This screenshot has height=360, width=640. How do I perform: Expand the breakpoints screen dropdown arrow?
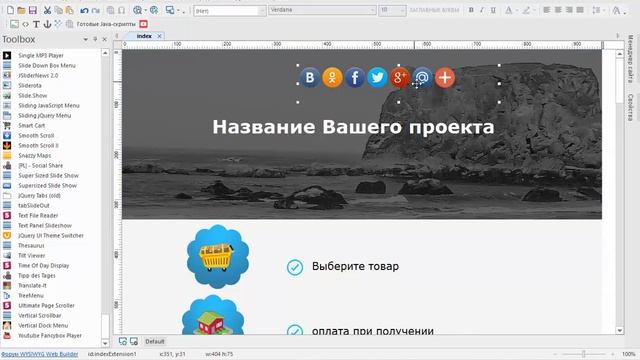click(178, 11)
